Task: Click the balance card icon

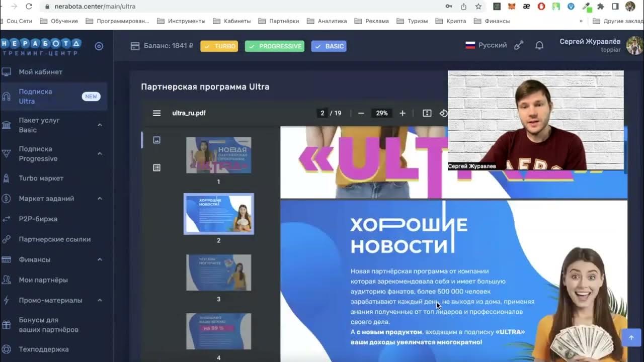Action: point(135,46)
